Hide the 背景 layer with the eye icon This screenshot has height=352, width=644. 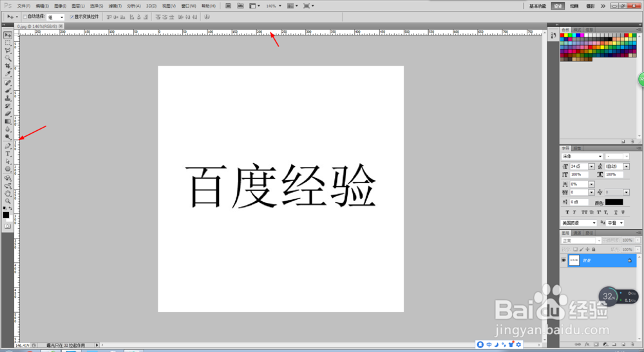563,260
